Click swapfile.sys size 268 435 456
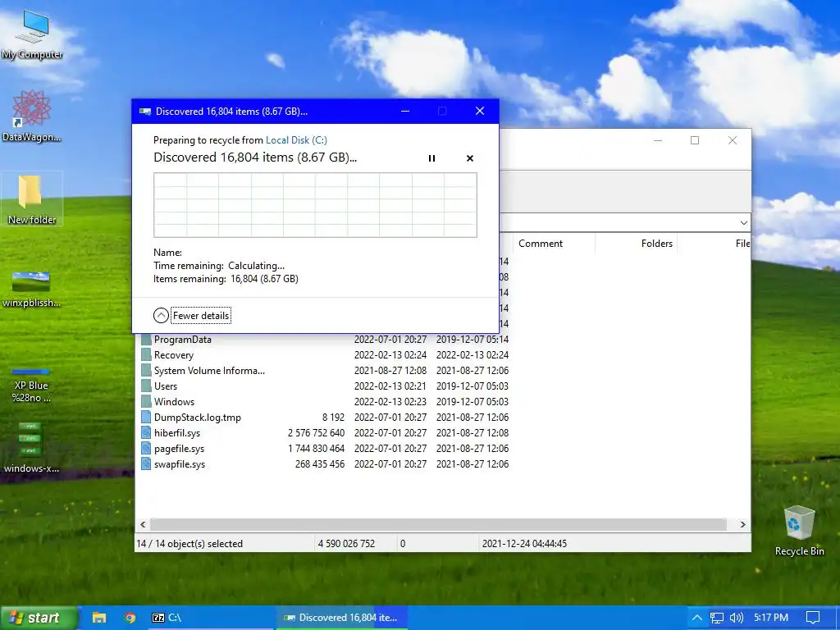The height and width of the screenshot is (630, 840). pyautogui.click(x=320, y=464)
